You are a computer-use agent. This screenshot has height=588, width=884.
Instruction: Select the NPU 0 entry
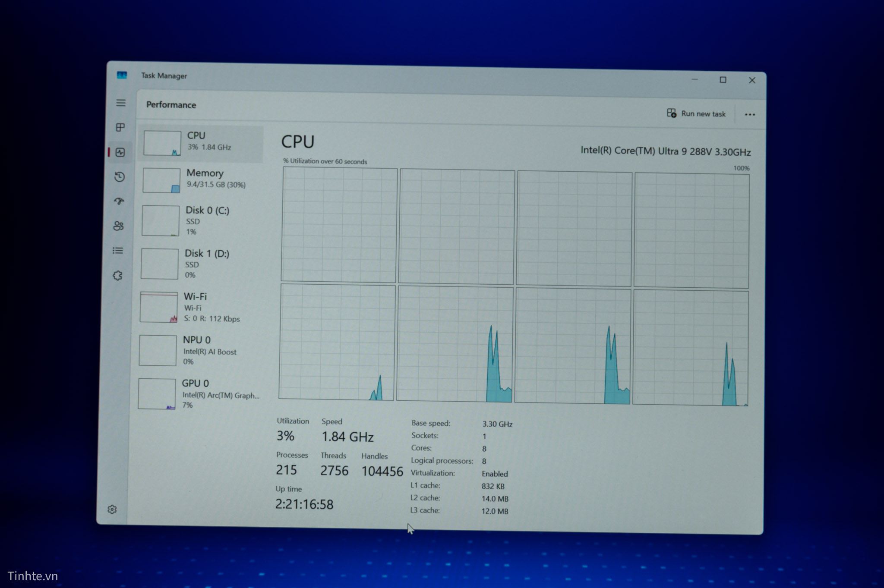pos(196,350)
